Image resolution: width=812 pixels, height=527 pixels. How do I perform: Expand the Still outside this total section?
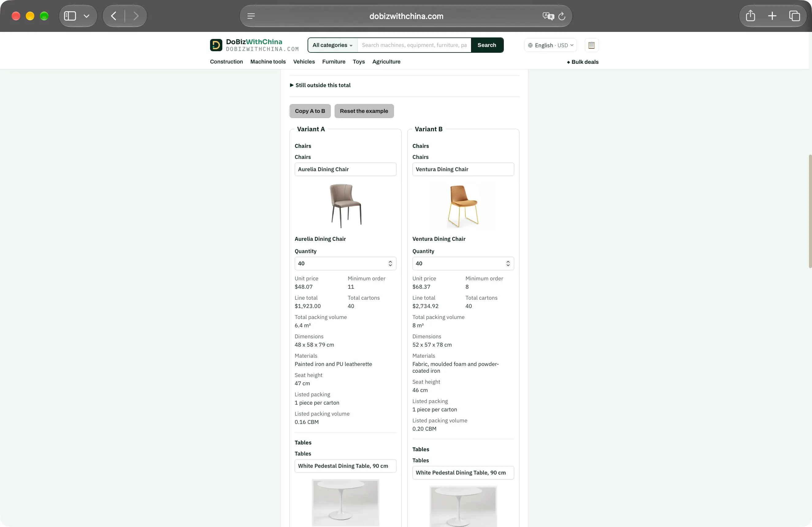click(x=320, y=85)
